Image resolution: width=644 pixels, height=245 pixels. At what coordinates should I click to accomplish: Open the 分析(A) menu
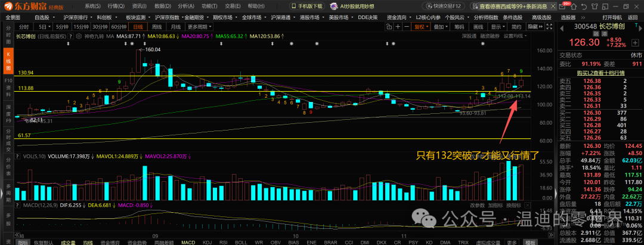click(x=187, y=6)
